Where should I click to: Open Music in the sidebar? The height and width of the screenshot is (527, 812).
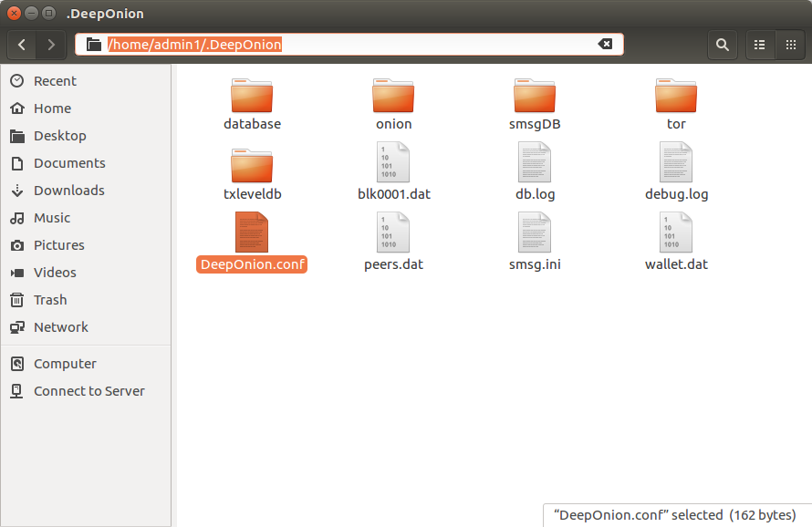(x=86, y=218)
